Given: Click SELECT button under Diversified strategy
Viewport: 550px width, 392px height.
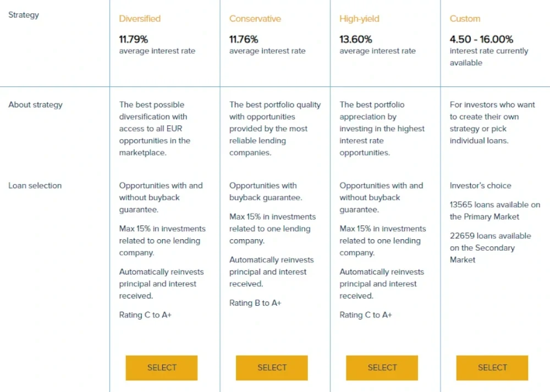Looking at the screenshot, I should click(x=162, y=368).
